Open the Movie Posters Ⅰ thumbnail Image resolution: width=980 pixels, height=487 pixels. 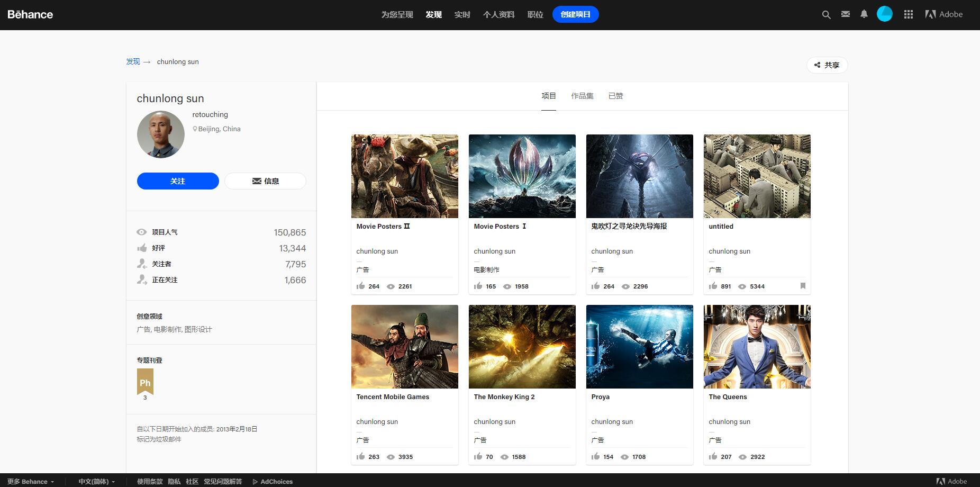522,176
